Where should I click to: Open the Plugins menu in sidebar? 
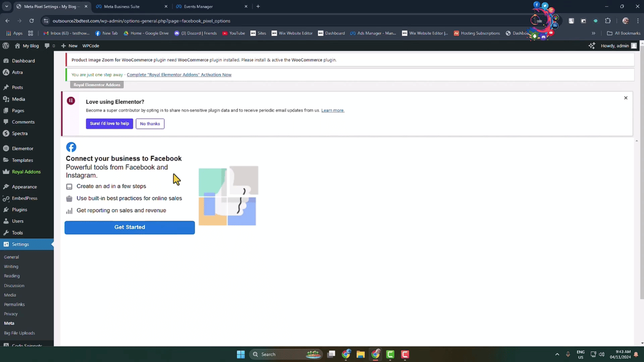[20, 210]
